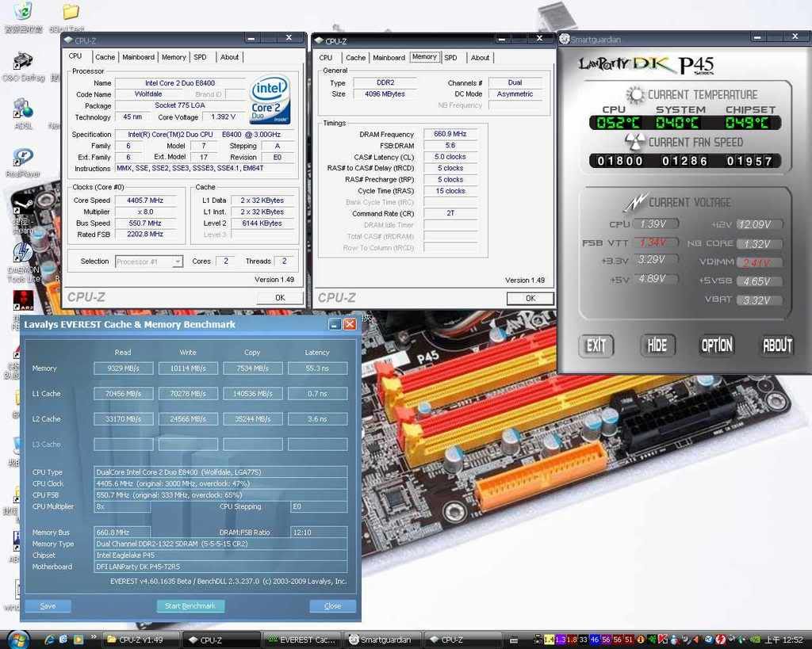This screenshot has width=812, height=649.
Task: Click the VDIMM voltage readout in Smartguardian
Action: (x=759, y=262)
